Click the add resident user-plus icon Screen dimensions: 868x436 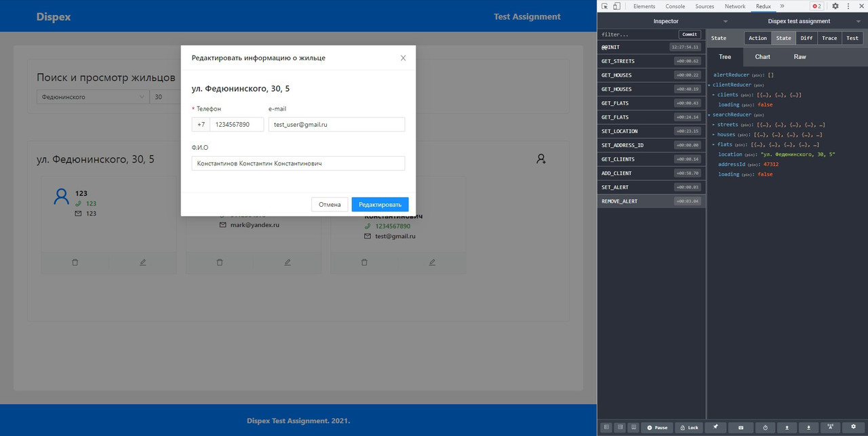click(x=541, y=159)
